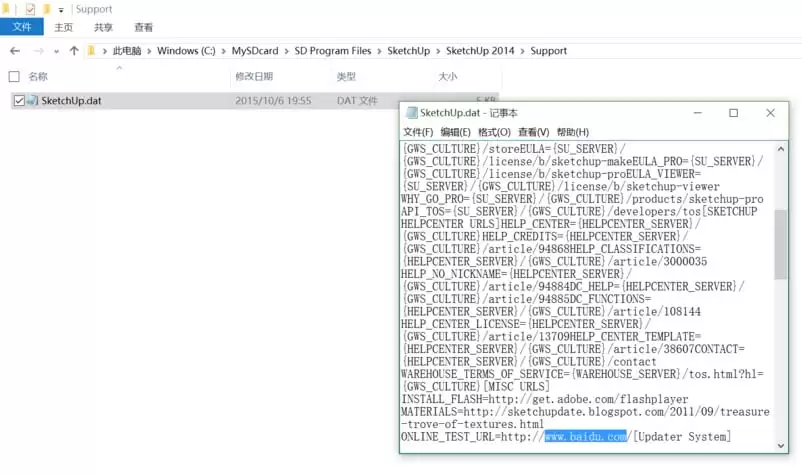Click the new folder icon in quick access toolbar
Screen dimensions: 802x475
tap(46, 9)
